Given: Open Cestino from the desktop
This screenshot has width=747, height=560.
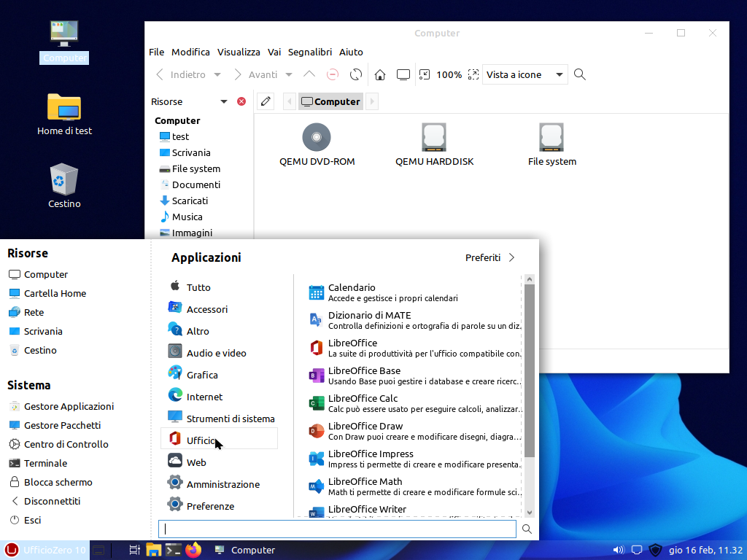Looking at the screenshot, I should pos(63,184).
